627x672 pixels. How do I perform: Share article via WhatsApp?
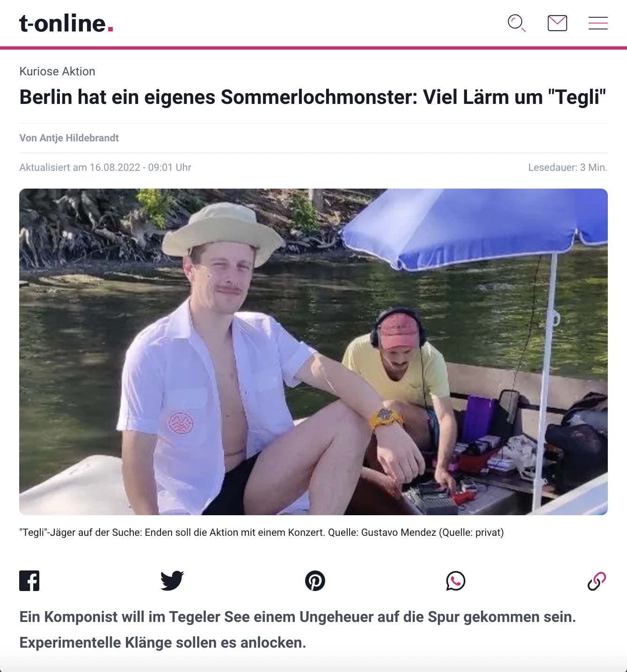[456, 581]
